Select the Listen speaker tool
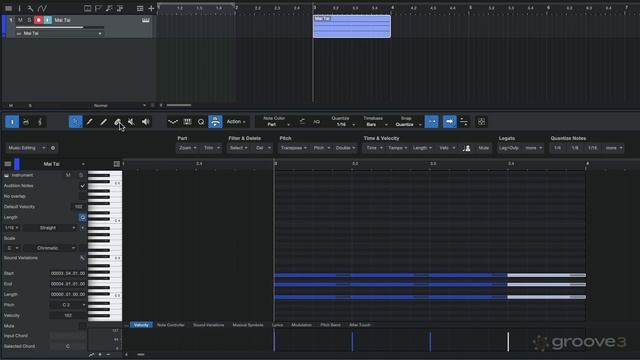The image size is (640, 360). (x=145, y=122)
